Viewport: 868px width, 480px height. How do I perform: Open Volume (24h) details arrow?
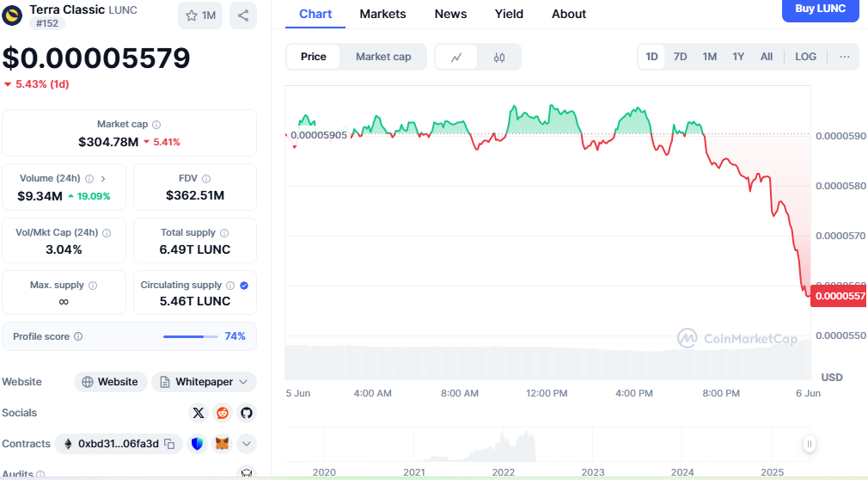pyautogui.click(x=103, y=178)
